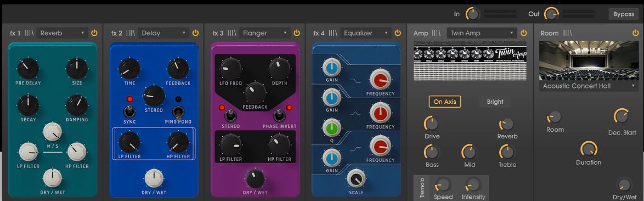Open fx 3 preset library icon
Screen dimensions: 644x201
(x=231, y=33)
